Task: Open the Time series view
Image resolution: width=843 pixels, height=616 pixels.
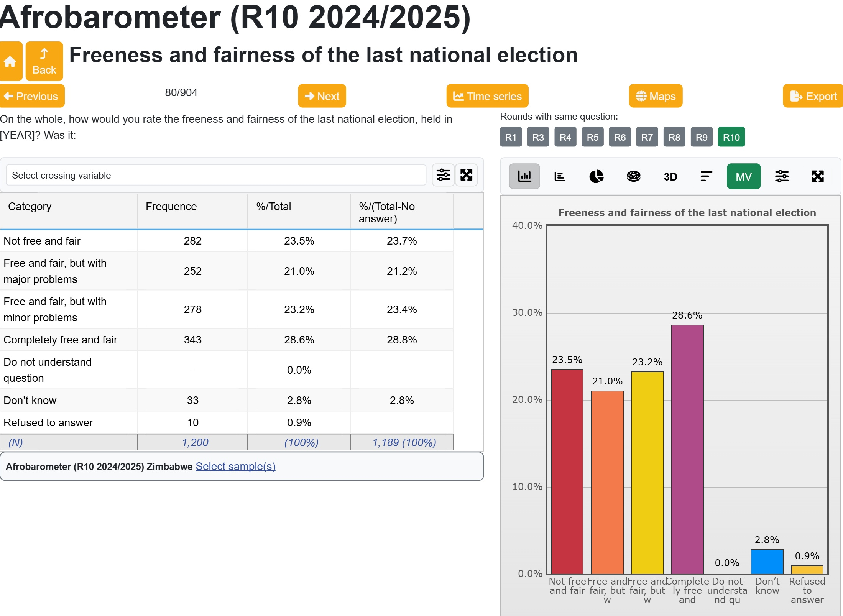Action: [487, 96]
